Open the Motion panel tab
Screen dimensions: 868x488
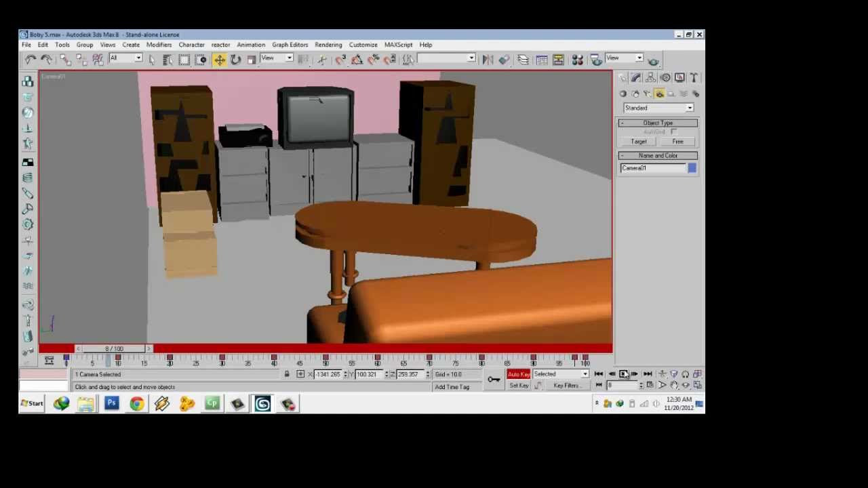[665, 77]
